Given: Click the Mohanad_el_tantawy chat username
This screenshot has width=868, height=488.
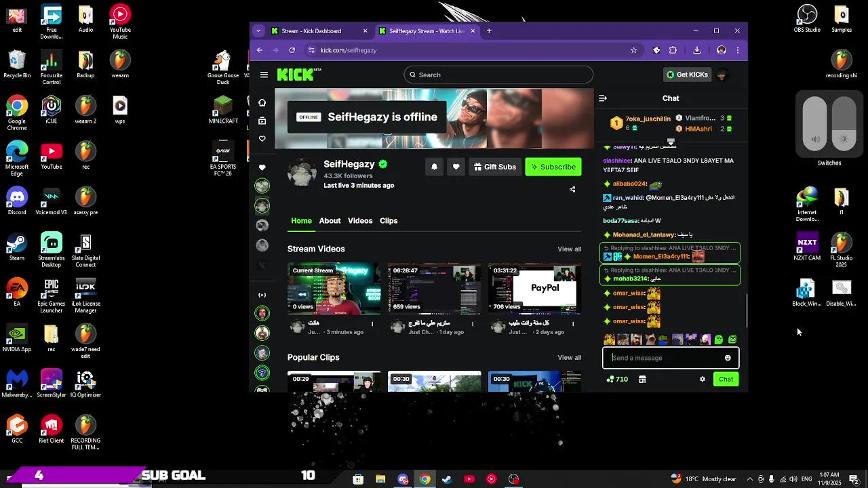Looking at the screenshot, I should pyautogui.click(x=644, y=235).
